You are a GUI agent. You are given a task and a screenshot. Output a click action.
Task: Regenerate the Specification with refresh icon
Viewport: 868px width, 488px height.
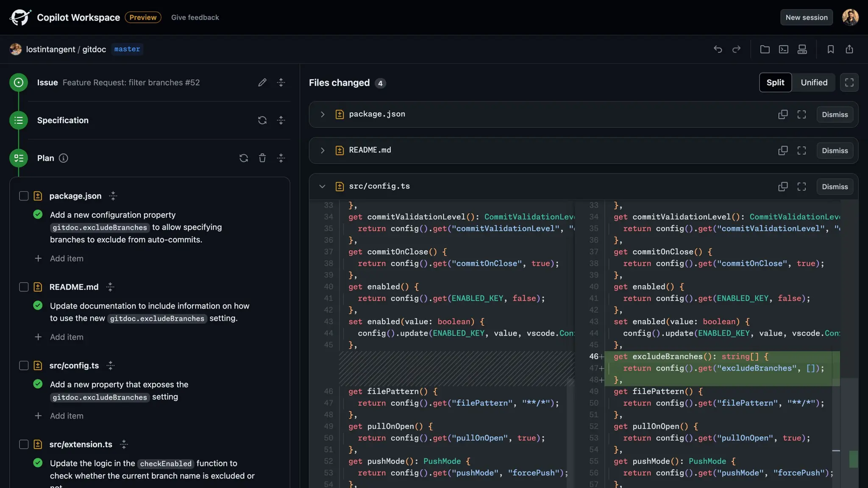[x=262, y=120]
